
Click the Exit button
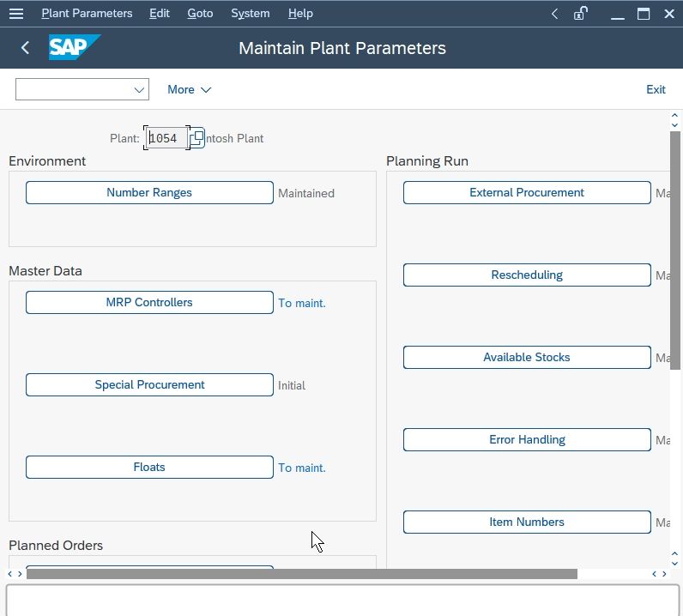pos(656,90)
